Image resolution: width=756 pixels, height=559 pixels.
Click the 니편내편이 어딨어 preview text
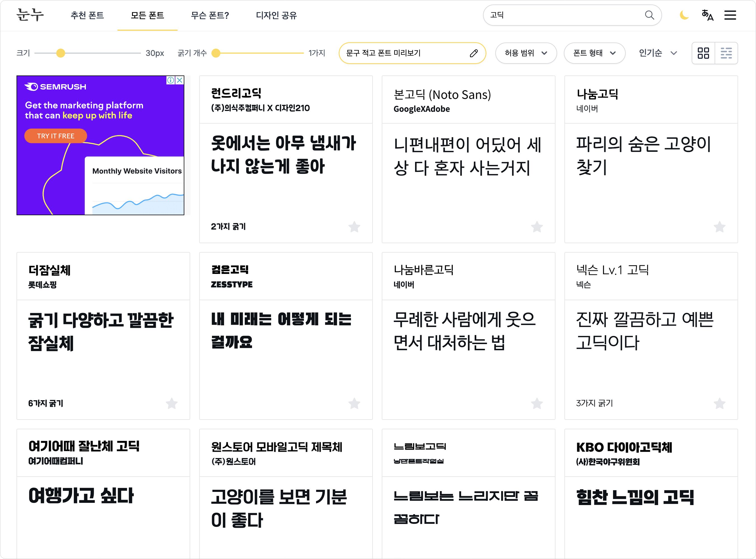[x=468, y=156]
